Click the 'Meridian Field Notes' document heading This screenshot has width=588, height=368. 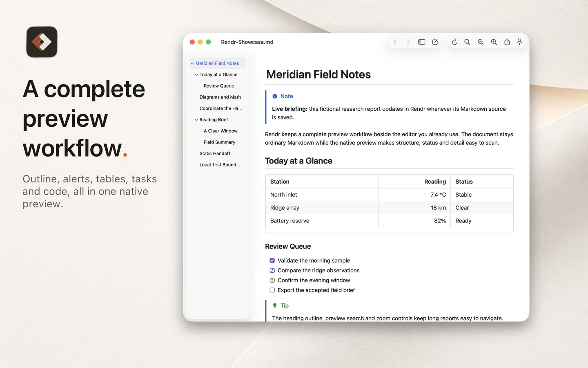point(318,74)
